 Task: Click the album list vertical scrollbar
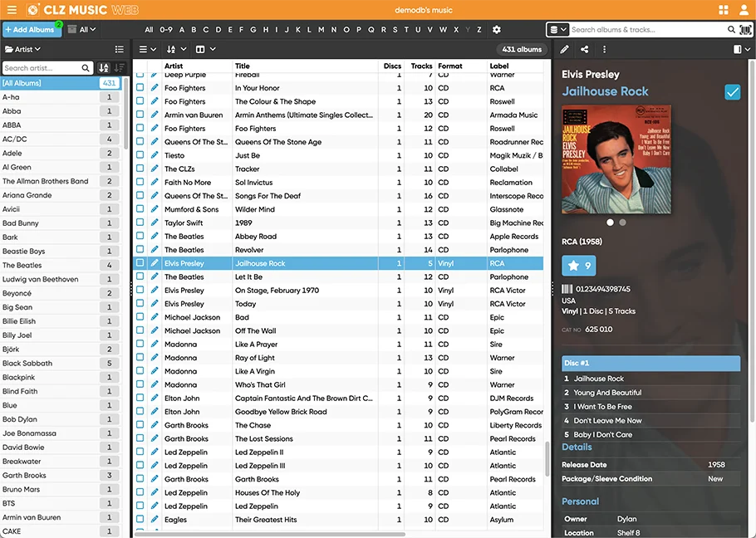point(547,458)
